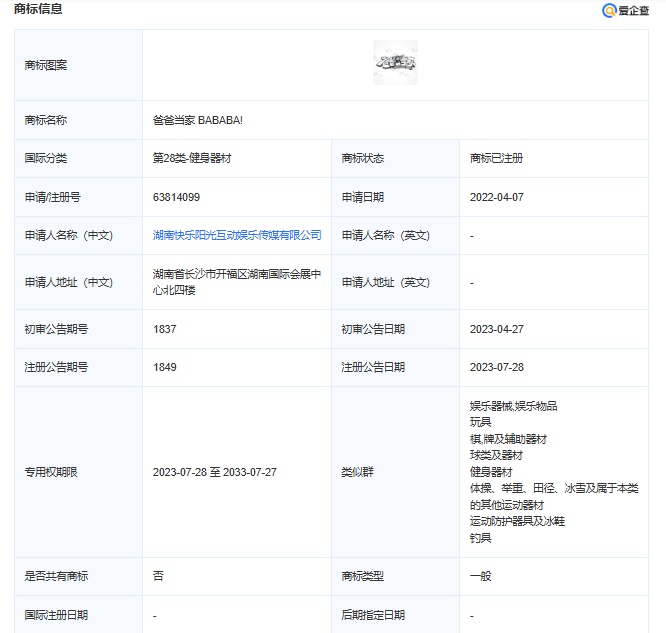Screen dimensions: 666x633
Task: Select 娱乐器械,娱乐物品 in similar groups
Action: 513,406
